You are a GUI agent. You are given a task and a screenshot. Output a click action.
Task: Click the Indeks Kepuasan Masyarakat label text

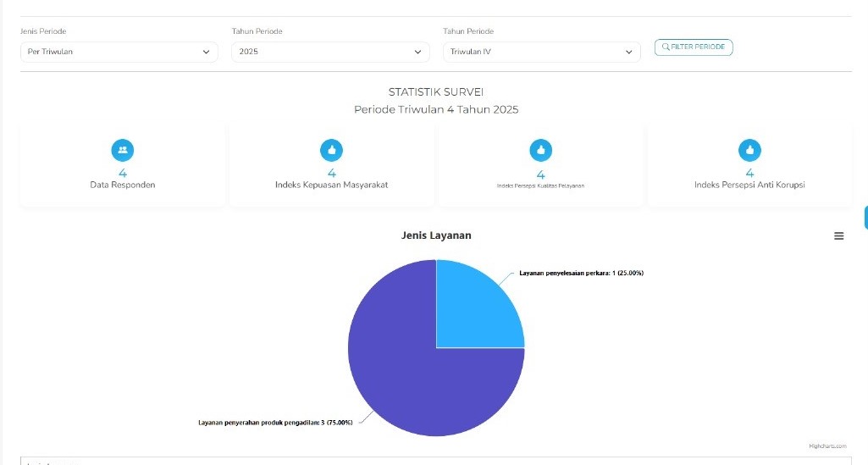coord(331,185)
